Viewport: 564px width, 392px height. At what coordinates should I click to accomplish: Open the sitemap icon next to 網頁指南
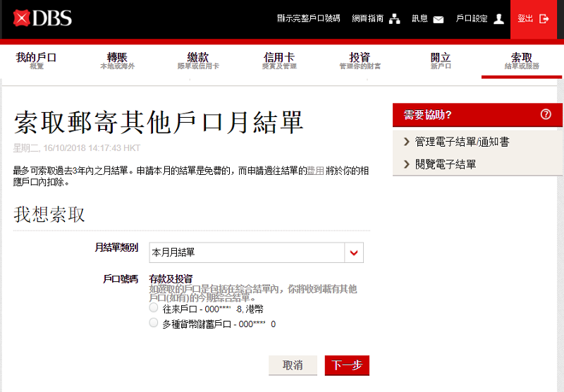point(395,19)
